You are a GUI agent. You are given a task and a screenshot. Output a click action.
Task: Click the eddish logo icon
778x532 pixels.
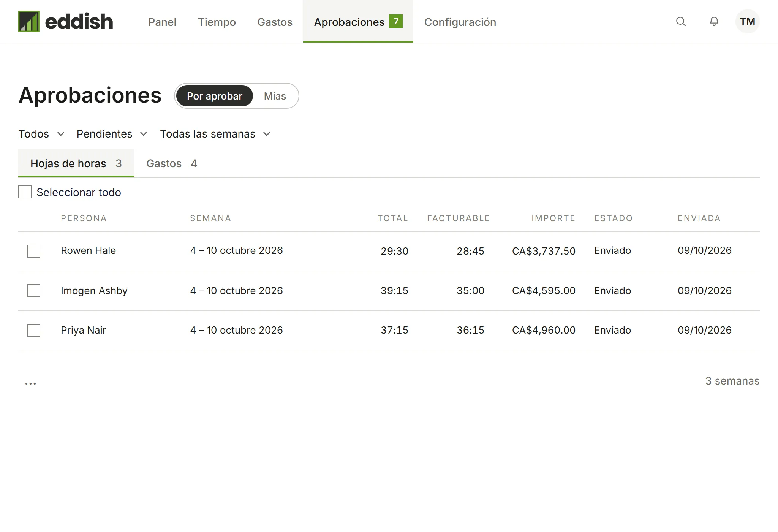tap(29, 21)
